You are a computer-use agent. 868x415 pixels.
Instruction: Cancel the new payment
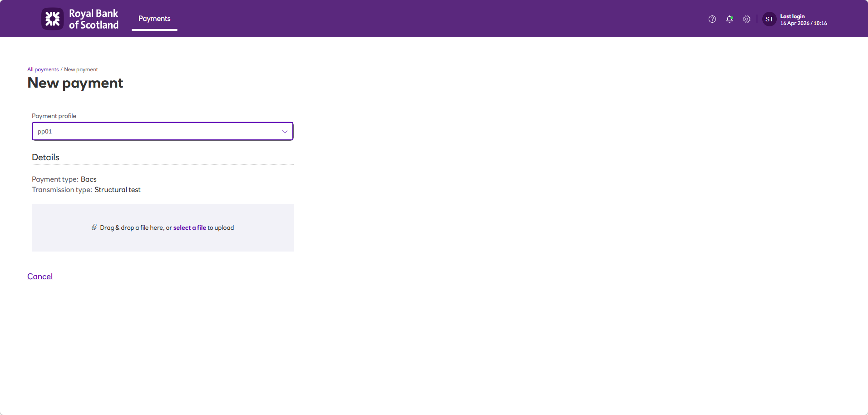[x=40, y=277]
